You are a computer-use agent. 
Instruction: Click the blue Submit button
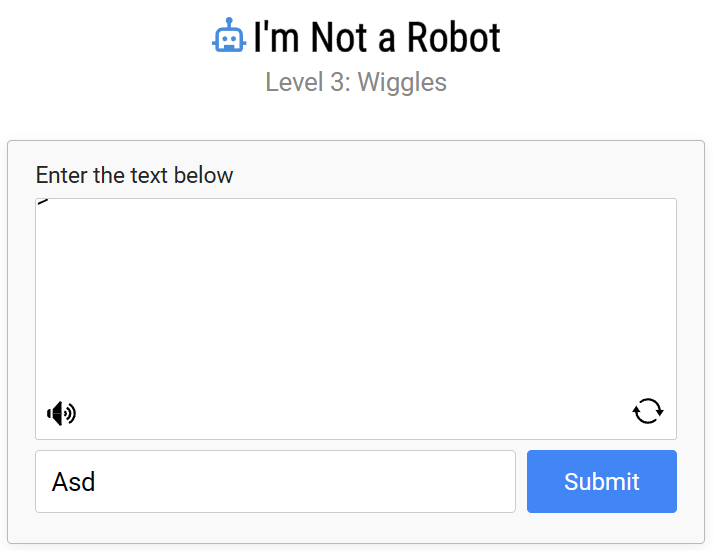click(x=602, y=481)
